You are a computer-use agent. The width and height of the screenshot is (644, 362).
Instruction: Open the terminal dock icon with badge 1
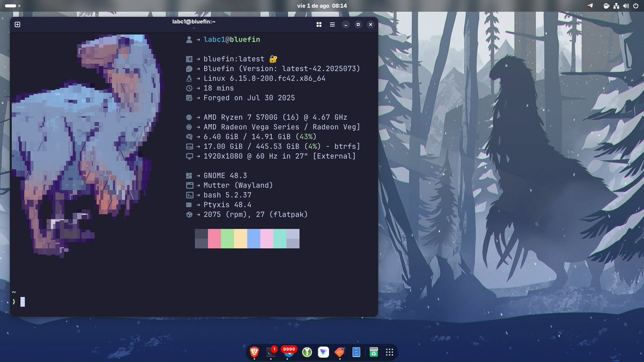coord(271,352)
